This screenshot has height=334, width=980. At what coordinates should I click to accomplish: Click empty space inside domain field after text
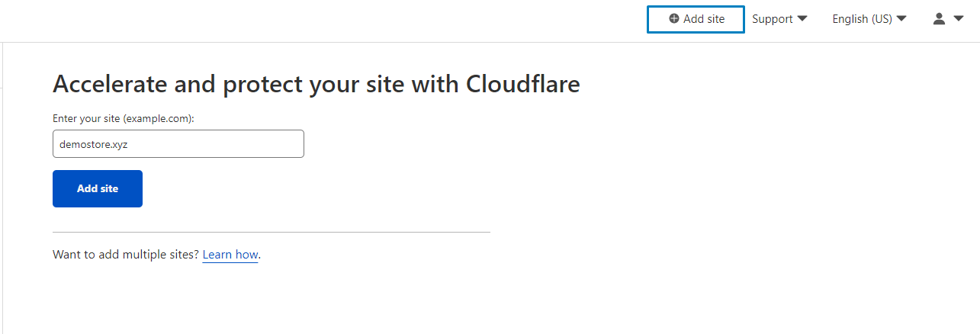[x=217, y=143]
